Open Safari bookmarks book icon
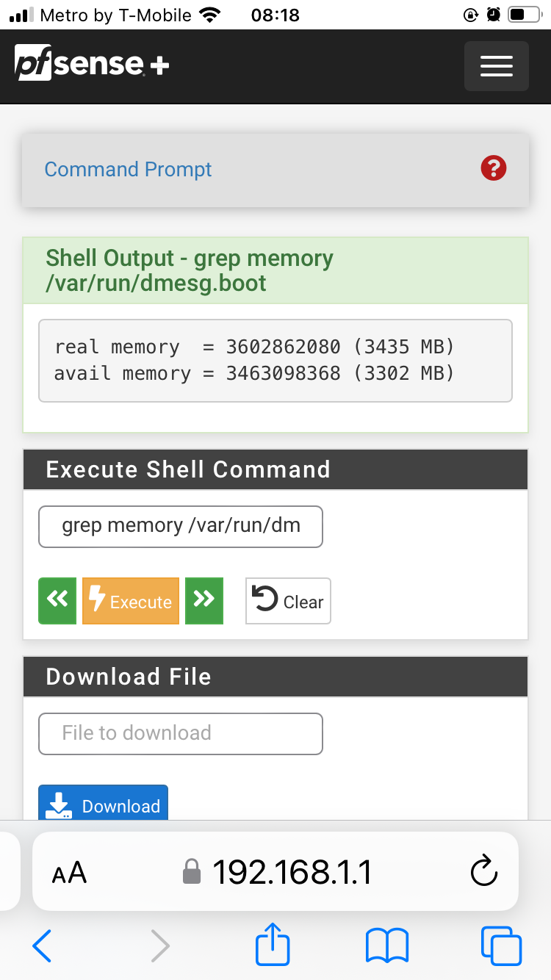Screen dimensions: 551x980 387,945
